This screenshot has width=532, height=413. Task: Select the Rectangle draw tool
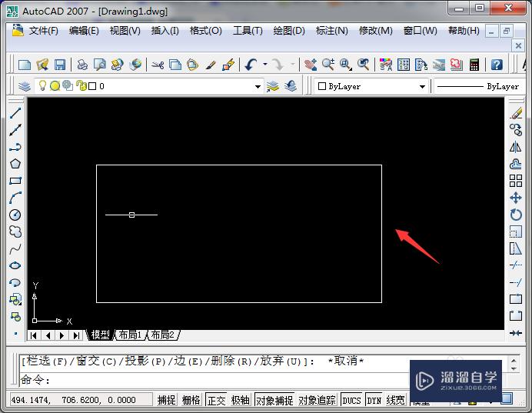pos(15,181)
